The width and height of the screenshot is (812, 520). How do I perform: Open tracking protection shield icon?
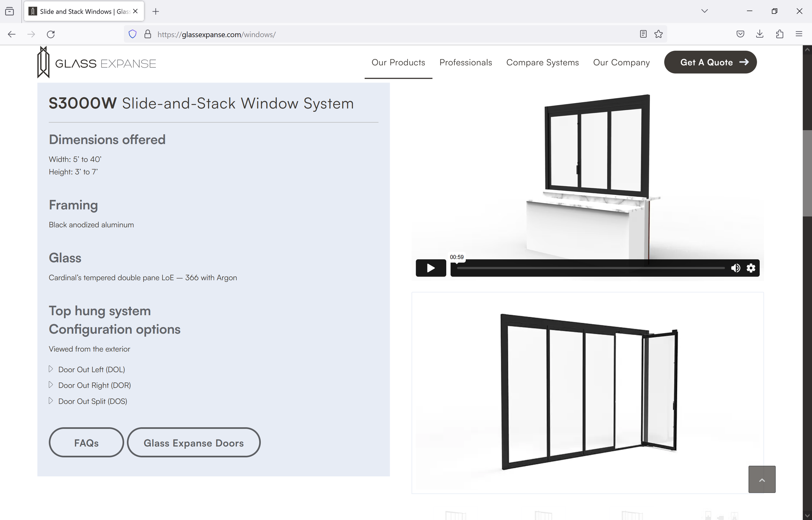pos(133,34)
